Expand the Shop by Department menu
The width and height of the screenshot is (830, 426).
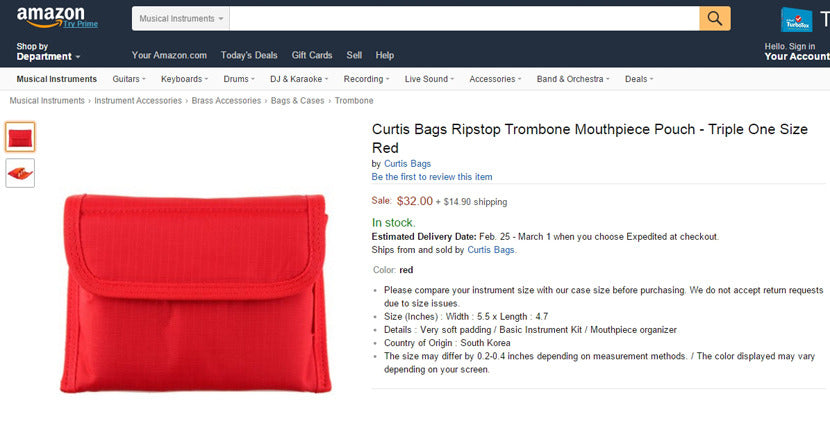click(47, 57)
